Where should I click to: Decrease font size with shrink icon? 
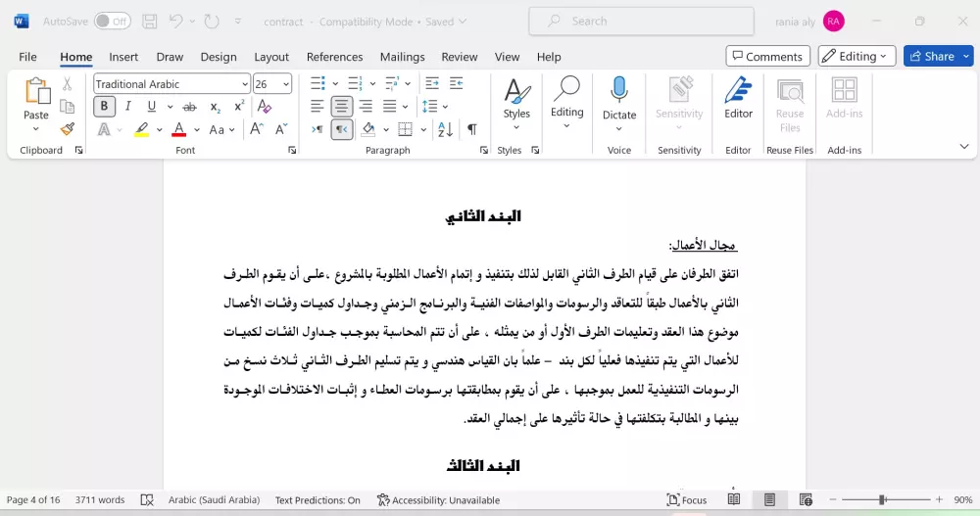click(281, 129)
